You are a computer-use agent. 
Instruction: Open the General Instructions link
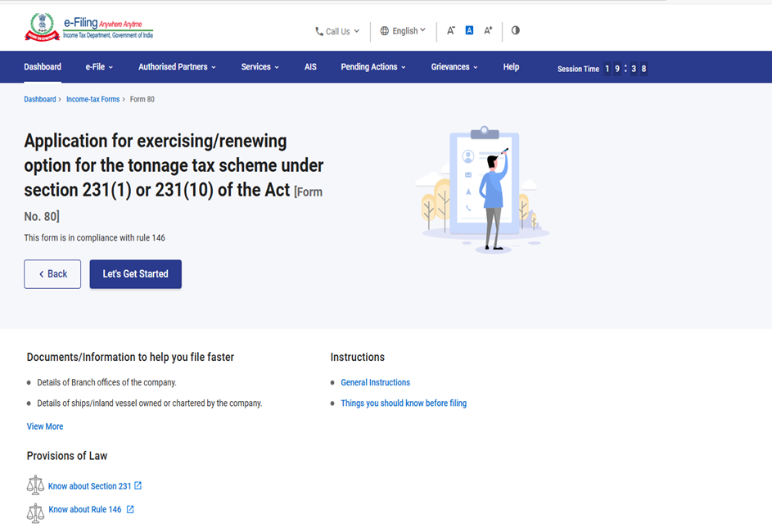(375, 382)
